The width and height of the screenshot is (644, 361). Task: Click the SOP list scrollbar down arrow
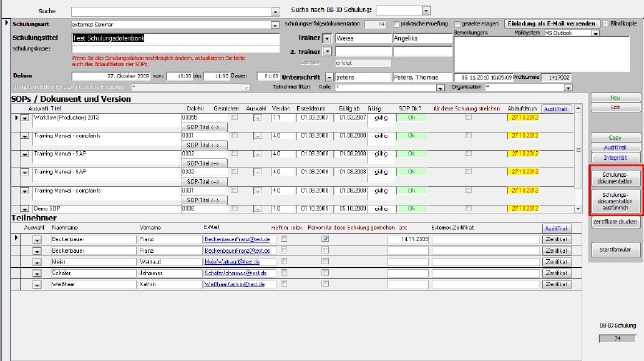(x=578, y=209)
